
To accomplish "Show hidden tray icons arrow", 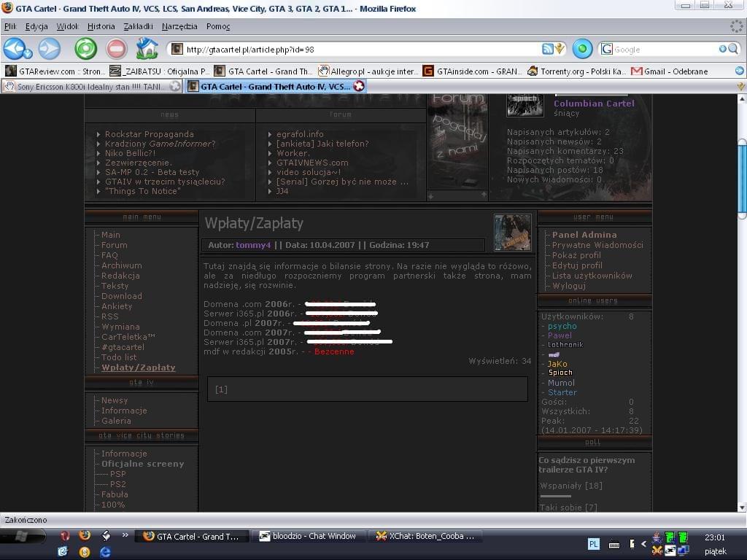I will point(643,544).
